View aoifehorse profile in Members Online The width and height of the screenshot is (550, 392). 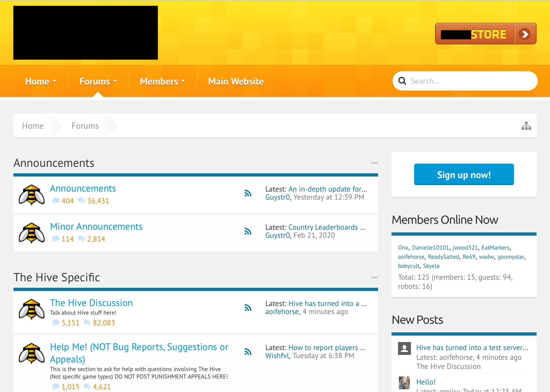[x=411, y=257]
